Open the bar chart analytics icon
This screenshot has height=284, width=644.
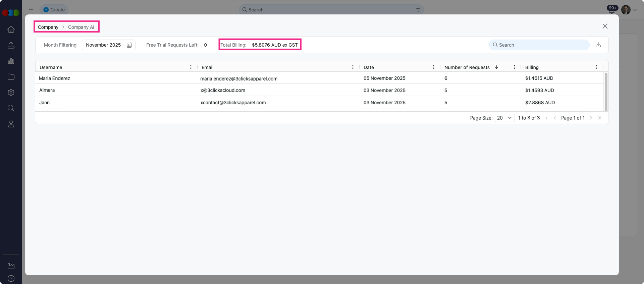click(x=11, y=61)
